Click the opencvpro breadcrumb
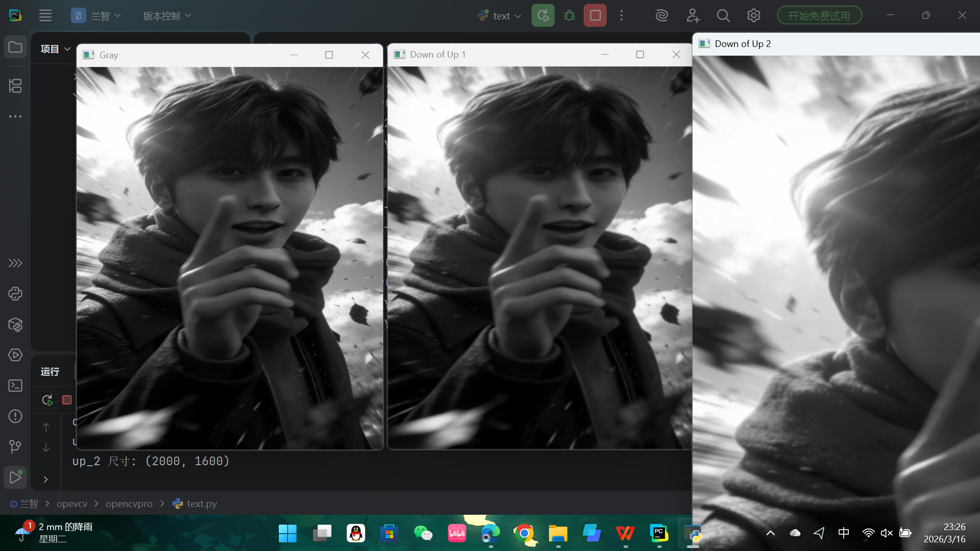The width and height of the screenshot is (980, 551). pos(129,504)
